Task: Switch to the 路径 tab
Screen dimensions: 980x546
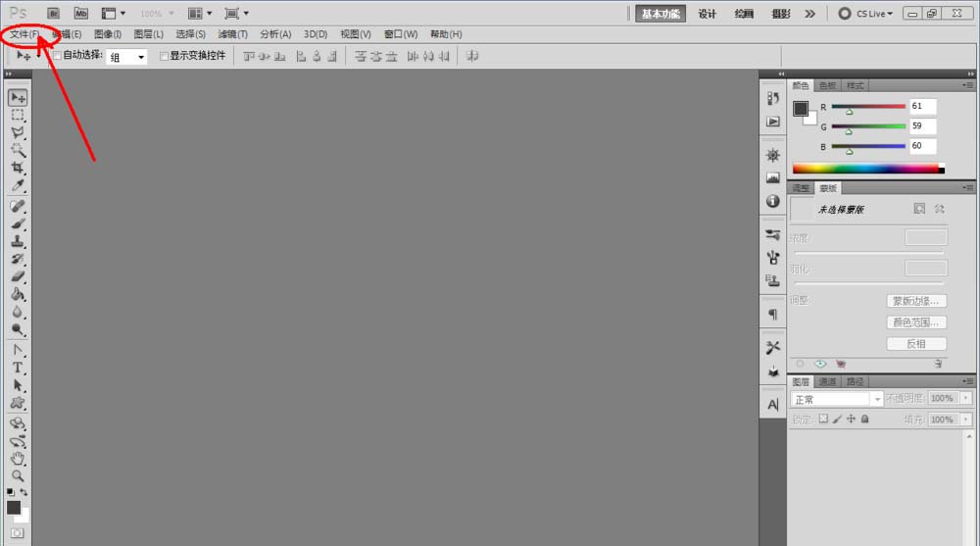Action: (855, 381)
